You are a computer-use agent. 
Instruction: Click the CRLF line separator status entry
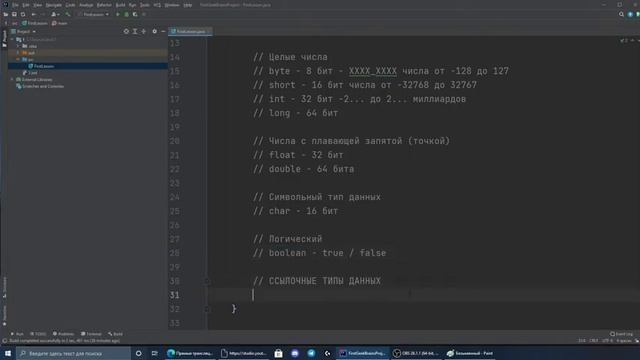coord(593,340)
